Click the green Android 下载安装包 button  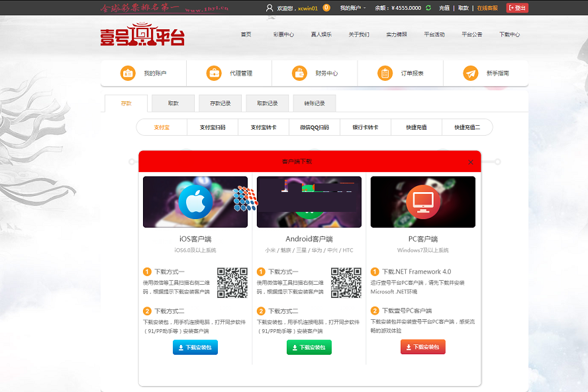(309, 347)
